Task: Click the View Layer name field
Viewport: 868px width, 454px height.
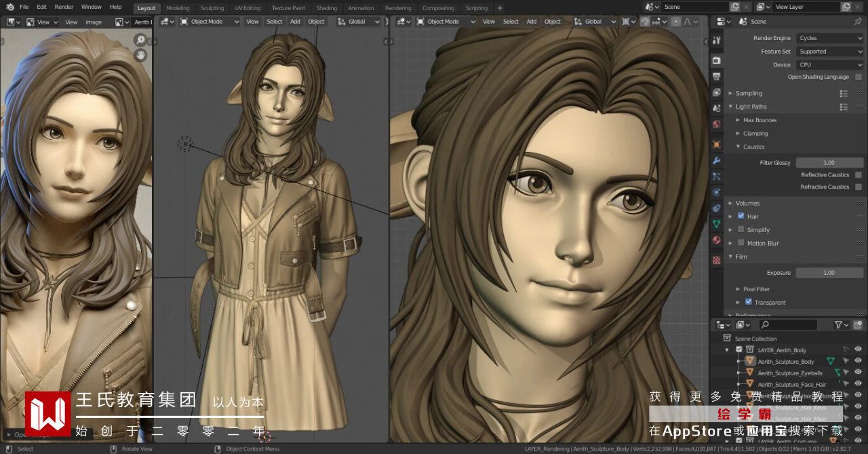Action: (x=805, y=7)
